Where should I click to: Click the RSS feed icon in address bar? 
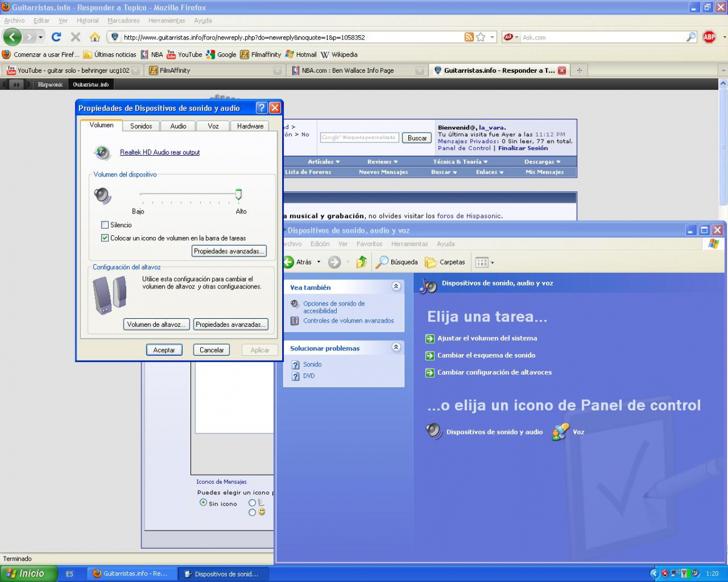(x=469, y=37)
